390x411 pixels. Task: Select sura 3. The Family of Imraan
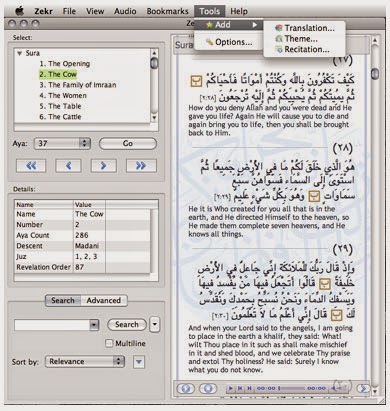[x=78, y=85]
